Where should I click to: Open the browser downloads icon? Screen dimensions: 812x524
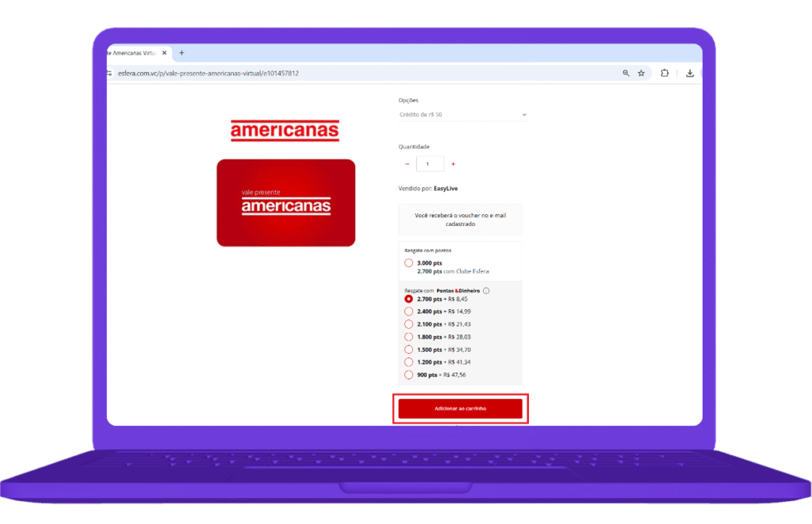pyautogui.click(x=690, y=73)
